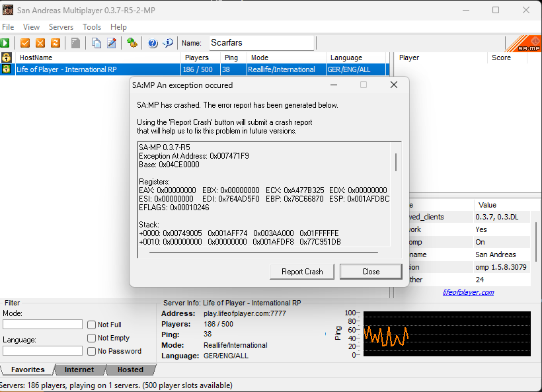Open Settings via the gear toolbar icon
This screenshot has width=542, height=392.
point(132,43)
